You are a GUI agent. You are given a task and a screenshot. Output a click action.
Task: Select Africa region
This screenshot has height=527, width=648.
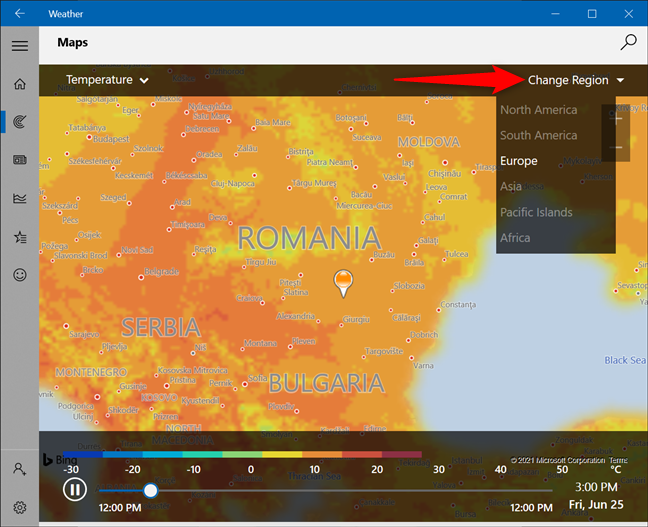515,238
